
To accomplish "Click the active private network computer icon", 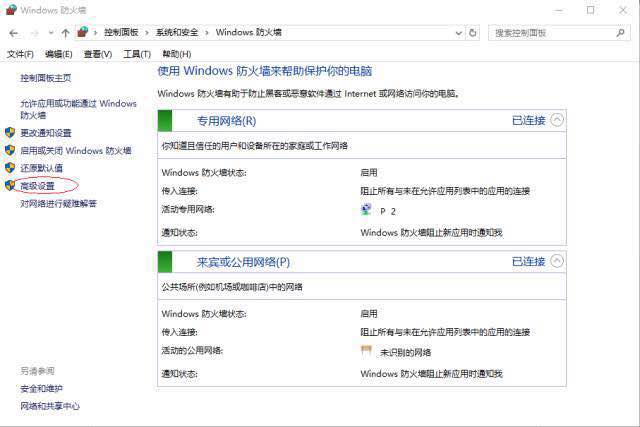I will coord(366,209).
